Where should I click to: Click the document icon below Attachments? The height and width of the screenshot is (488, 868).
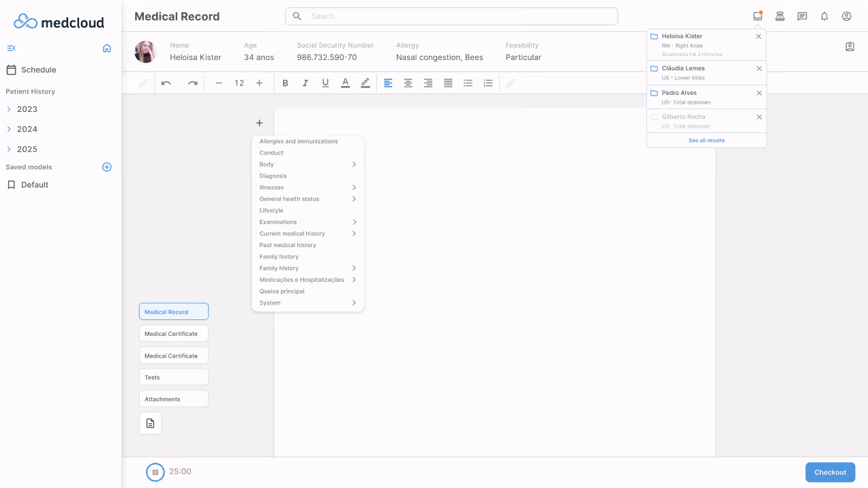(150, 422)
